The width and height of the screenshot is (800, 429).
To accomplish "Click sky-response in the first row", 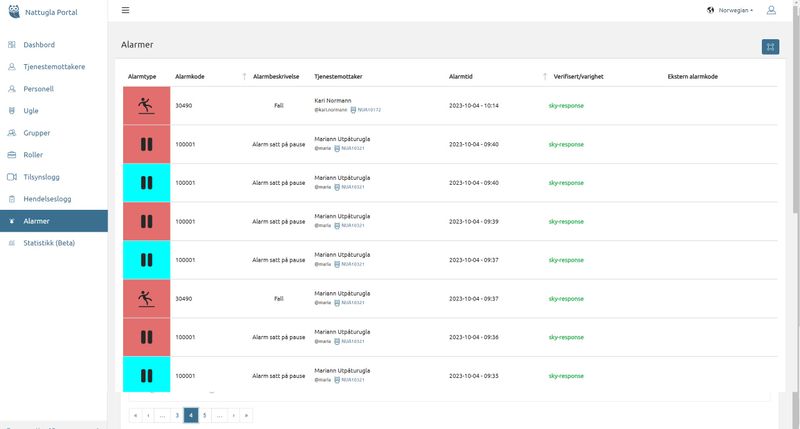I will coord(566,105).
